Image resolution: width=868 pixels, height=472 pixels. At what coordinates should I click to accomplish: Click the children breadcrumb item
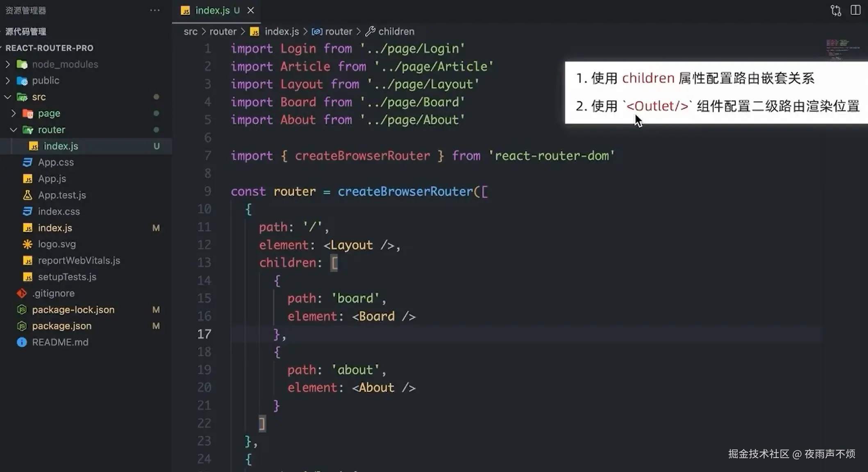(x=396, y=32)
